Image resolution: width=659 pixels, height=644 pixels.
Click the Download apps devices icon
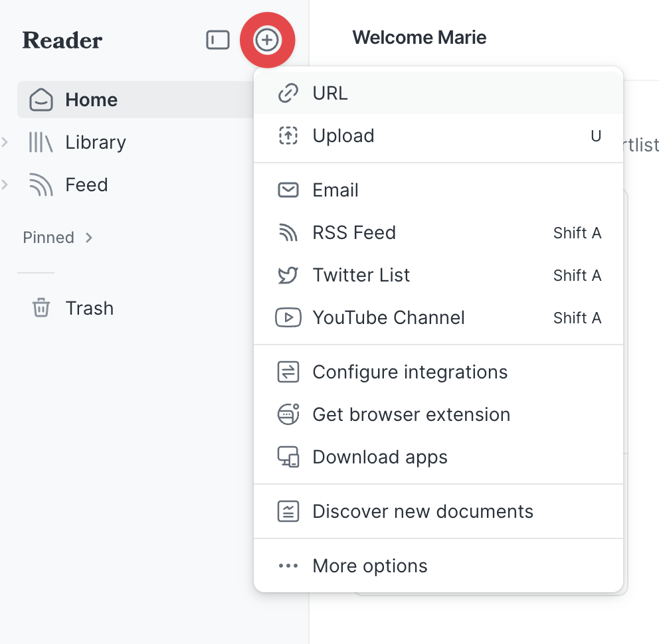pyautogui.click(x=288, y=457)
